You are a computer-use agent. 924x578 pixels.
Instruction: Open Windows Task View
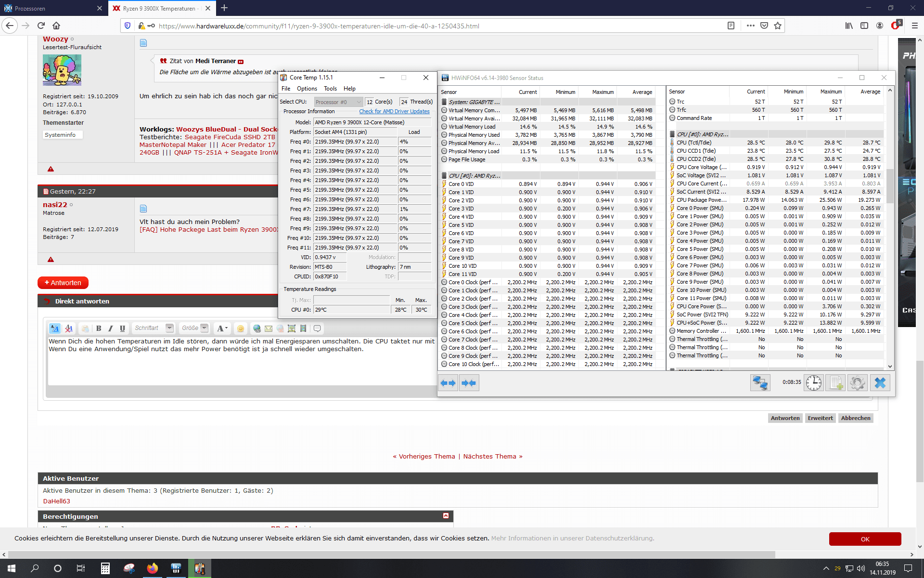(x=81, y=568)
